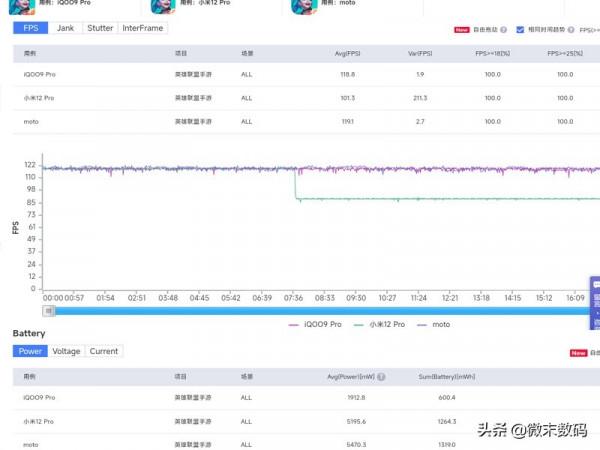Toggle the 相同时间趋势 checkbox
This screenshot has height=450, width=600.
pyautogui.click(x=520, y=30)
